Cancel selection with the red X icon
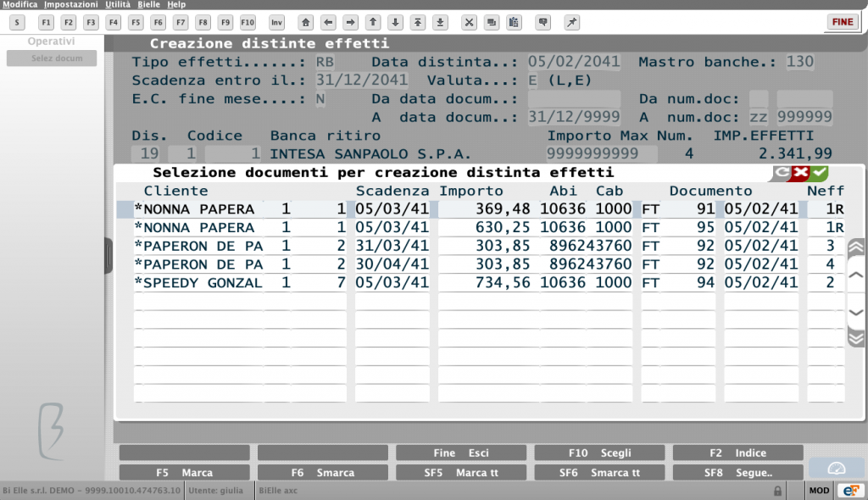Screen dimensions: 868x500 point(800,173)
